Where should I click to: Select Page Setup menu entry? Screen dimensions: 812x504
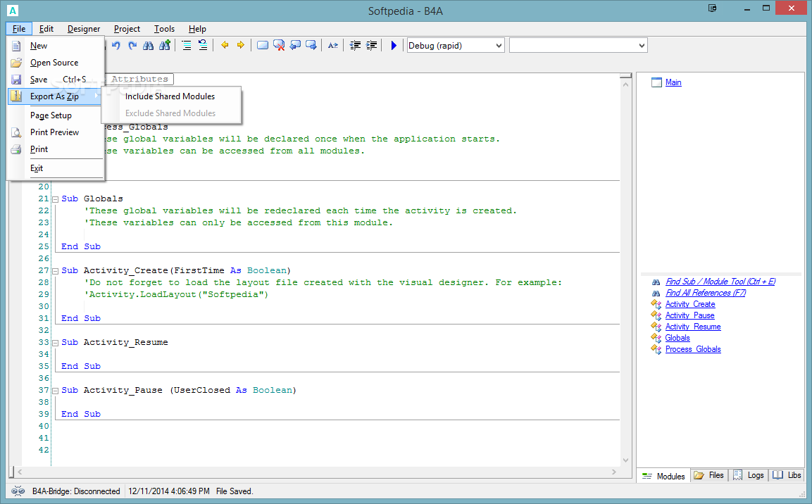pyautogui.click(x=56, y=115)
